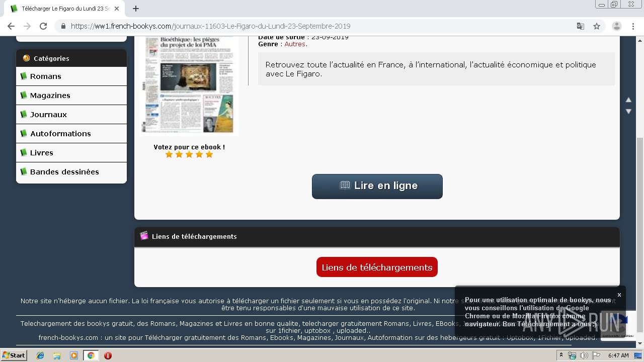Image resolution: width=644 pixels, height=362 pixels.
Task: Click the red Opera taskbar icon
Action: 108,355
